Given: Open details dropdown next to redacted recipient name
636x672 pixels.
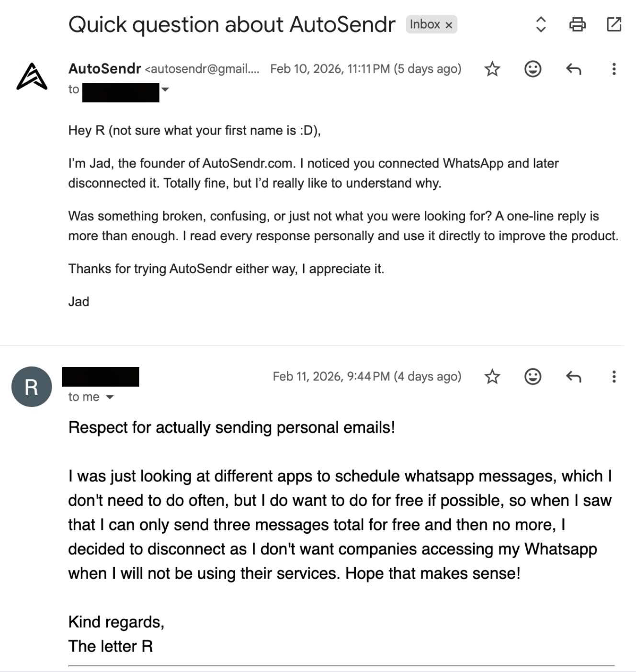Looking at the screenshot, I should coord(165,89).
